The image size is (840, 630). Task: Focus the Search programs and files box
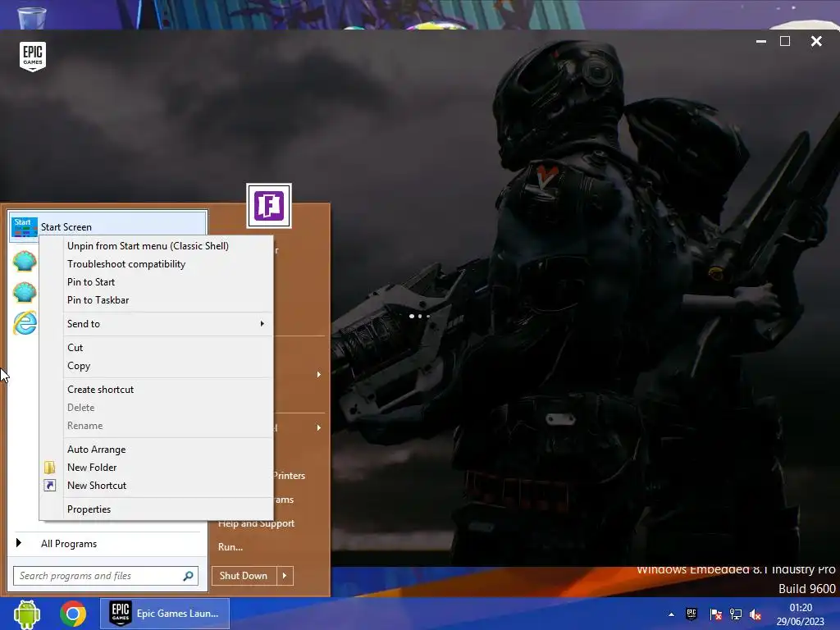(106, 576)
